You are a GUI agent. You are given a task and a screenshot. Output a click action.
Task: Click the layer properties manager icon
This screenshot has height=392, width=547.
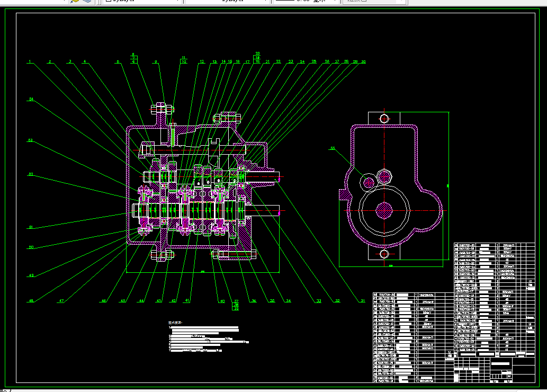[74, 1]
